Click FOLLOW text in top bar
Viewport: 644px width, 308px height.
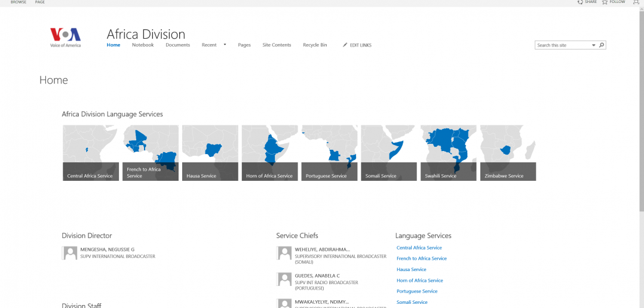617,2
